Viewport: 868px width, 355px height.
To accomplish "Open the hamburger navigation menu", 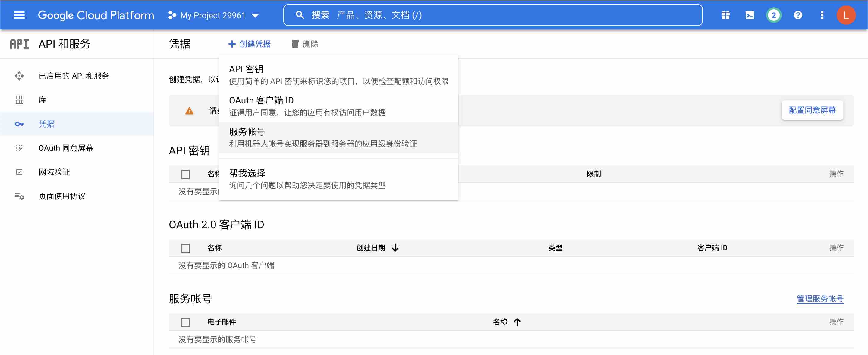I will [19, 15].
